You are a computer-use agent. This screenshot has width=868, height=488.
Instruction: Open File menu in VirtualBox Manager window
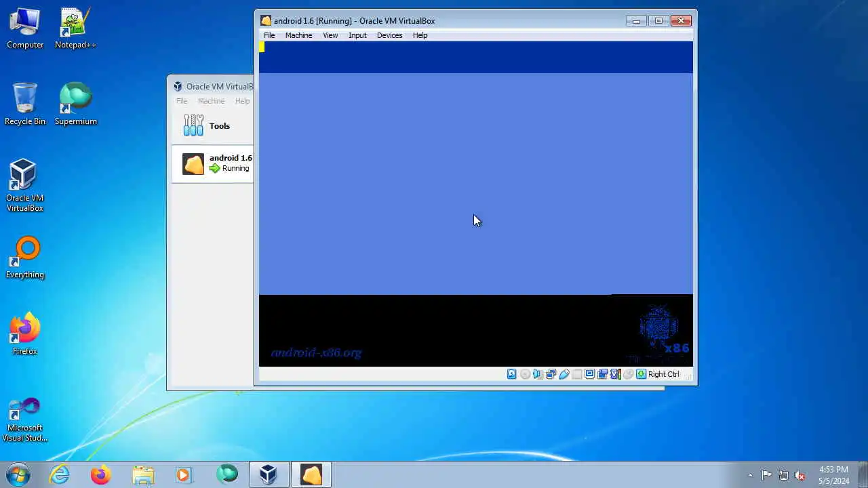pyautogui.click(x=182, y=101)
